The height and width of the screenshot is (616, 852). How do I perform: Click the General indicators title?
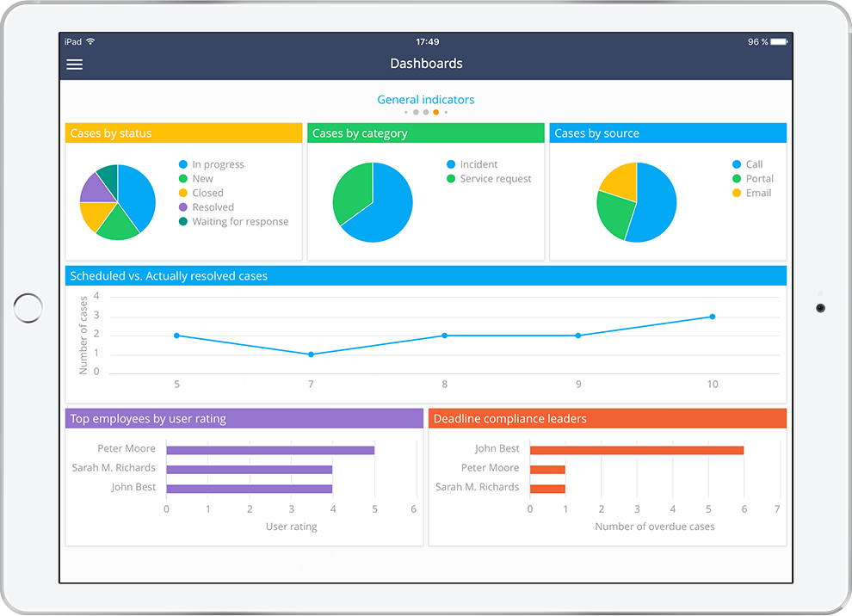(425, 100)
